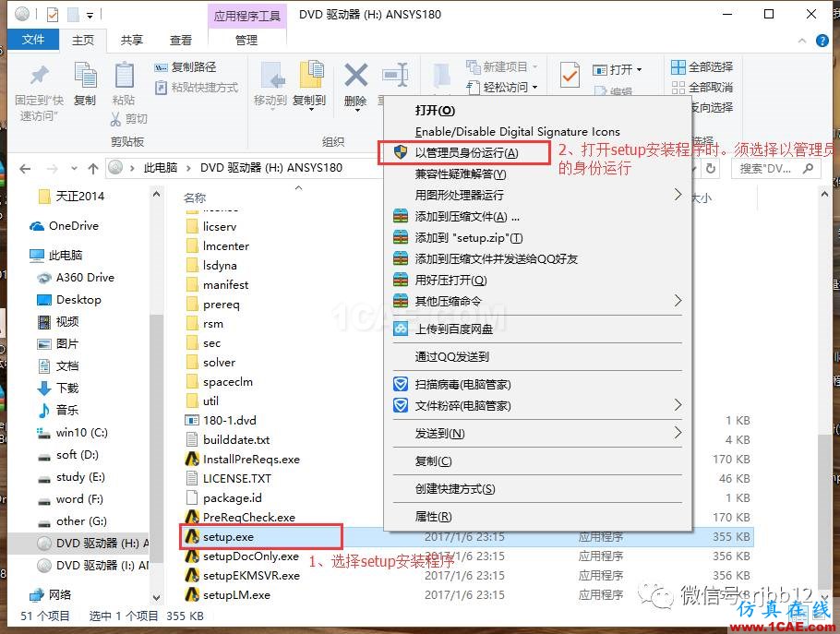The width and height of the screenshot is (840, 634).
Task: Select the LICENSE.TXT file
Action: click(x=229, y=478)
